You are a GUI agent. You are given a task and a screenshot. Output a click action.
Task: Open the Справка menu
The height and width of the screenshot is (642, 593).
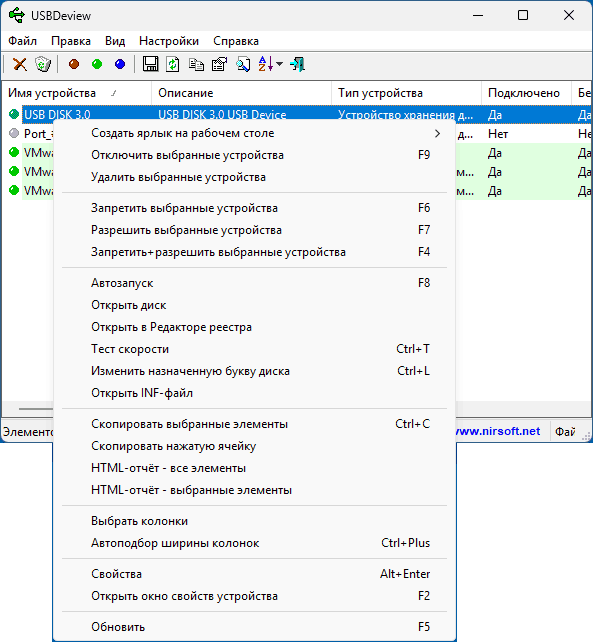pos(236,41)
